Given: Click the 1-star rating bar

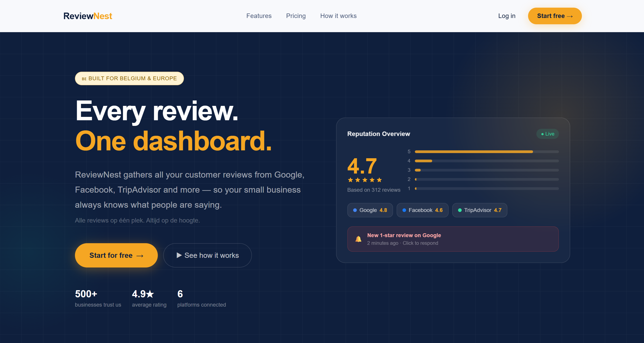Looking at the screenshot, I should (x=486, y=189).
